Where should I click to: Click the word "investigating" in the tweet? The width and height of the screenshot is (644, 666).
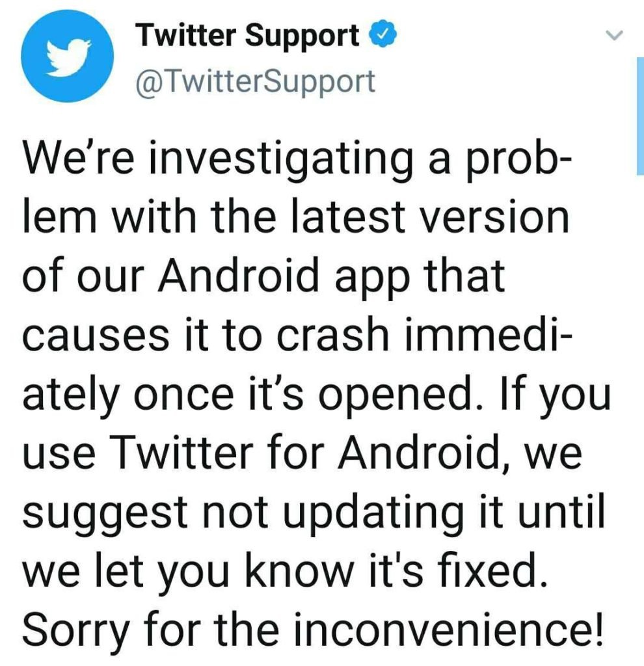[281, 161]
